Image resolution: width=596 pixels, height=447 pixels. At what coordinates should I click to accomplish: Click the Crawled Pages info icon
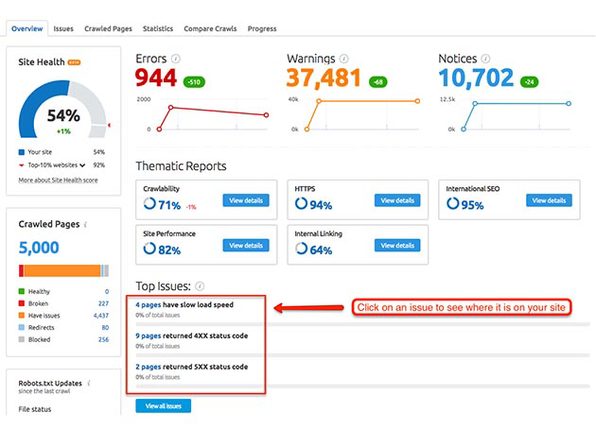(x=86, y=225)
